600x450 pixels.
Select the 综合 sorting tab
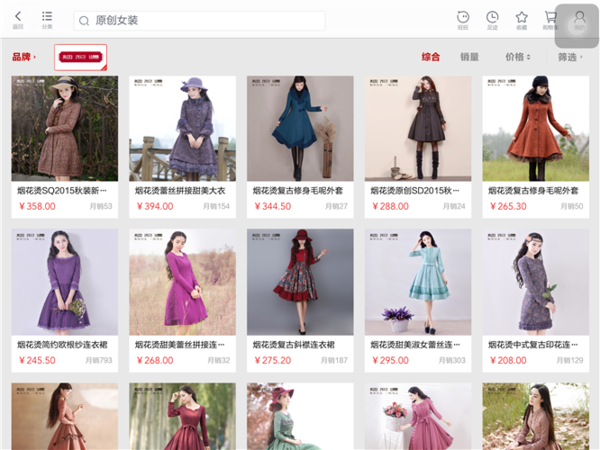click(431, 57)
